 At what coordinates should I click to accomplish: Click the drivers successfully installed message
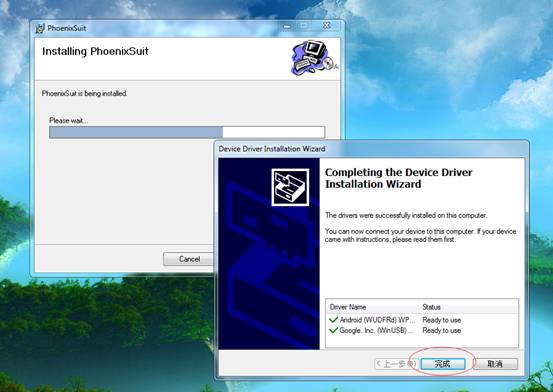tap(406, 215)
